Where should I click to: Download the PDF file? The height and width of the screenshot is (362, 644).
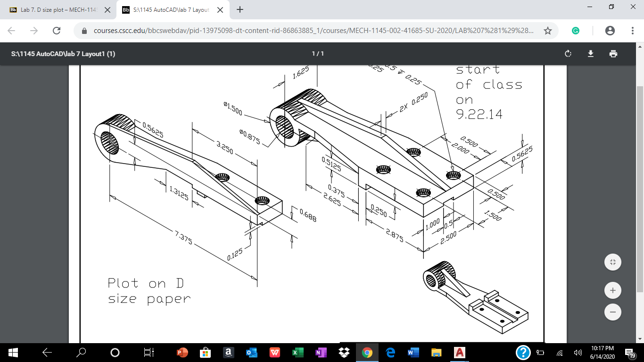click(x=591, y=54)
